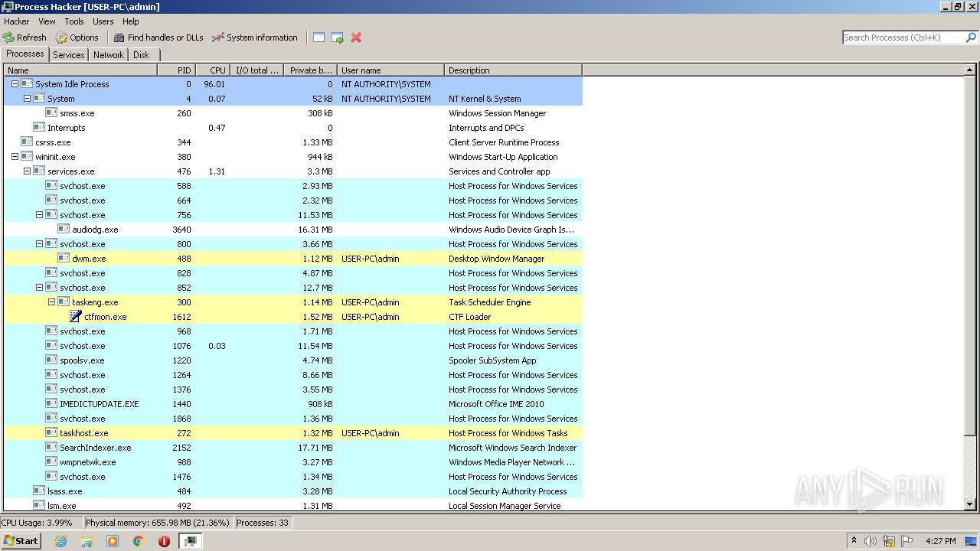The image size is (980, 551).
Task: Select the SearchIndexer.exe process
Action: click(293, 448)
